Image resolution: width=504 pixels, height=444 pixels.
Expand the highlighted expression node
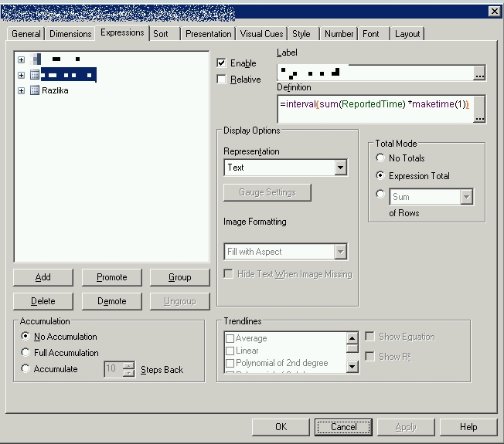(21, 75)
